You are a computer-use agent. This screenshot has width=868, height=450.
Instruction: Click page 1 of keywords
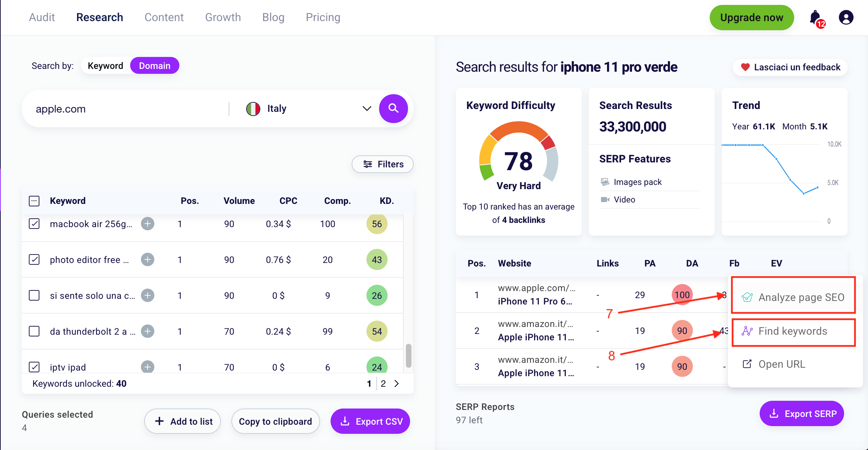pyautogui.click(x=369, y=383)
